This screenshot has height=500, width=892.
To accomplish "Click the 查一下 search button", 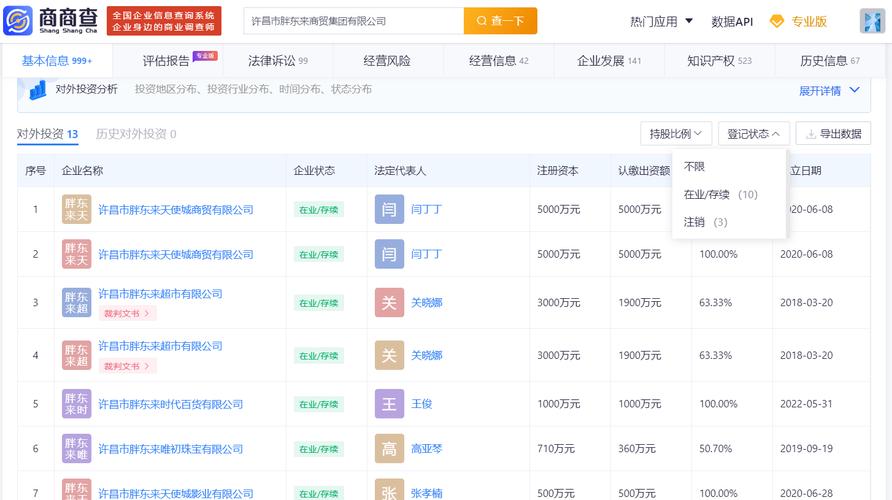I will [500, 21].
